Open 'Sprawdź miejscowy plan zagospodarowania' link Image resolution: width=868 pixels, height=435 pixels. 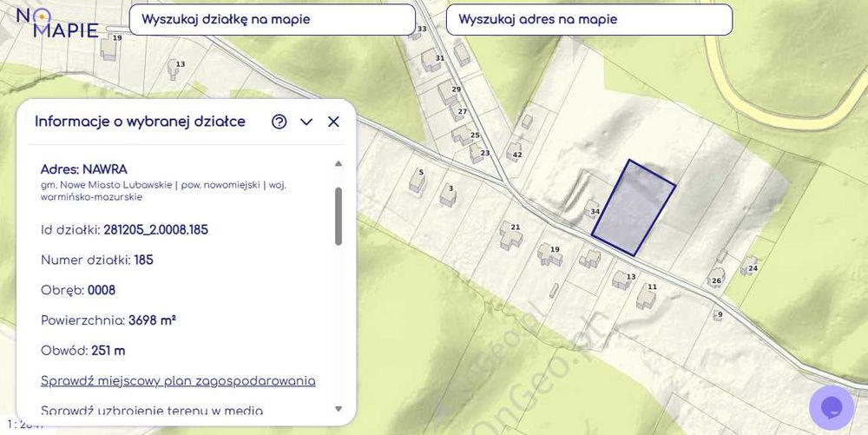pyautogui.click(x=178, y=381)
